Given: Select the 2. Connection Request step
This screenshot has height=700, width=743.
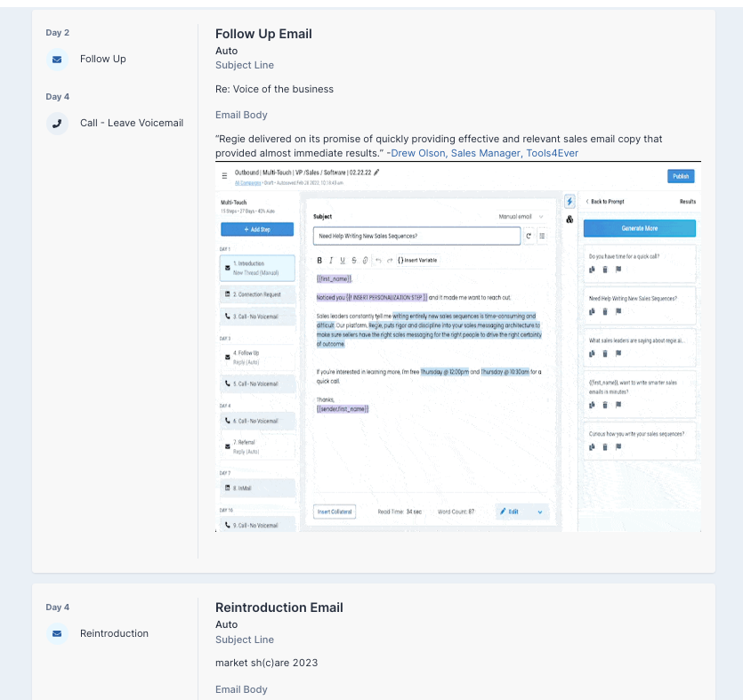Looking at the screenshot, I should (x=257, y=294).
